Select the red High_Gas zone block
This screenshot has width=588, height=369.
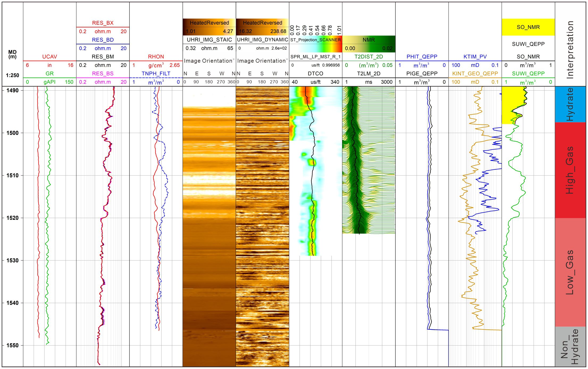[x=570, y=170]
